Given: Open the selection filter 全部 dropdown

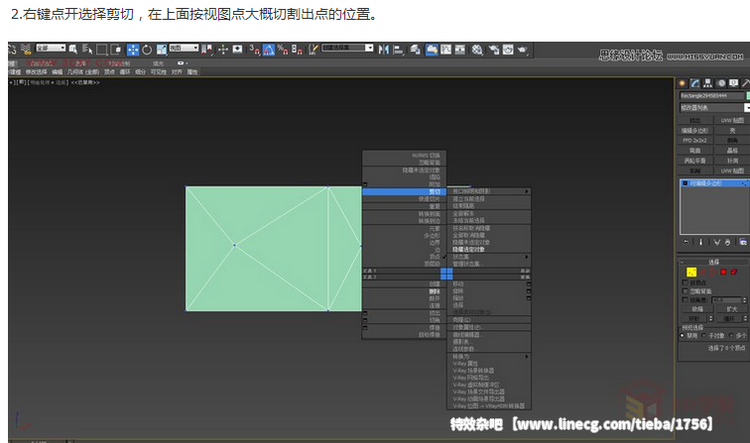Looking at the screenshot, I should click(x=51, y=48).
